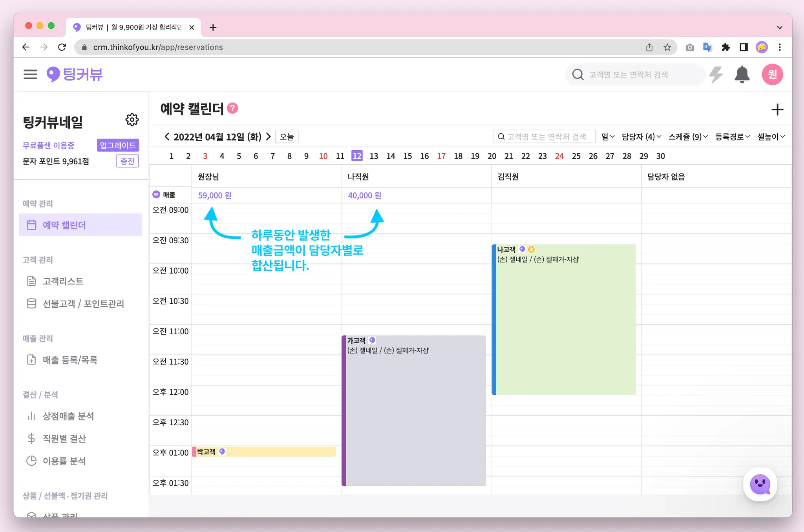Open the 등록경로 filter dropdown
The image size is (804, 532).
pos(732,137)
